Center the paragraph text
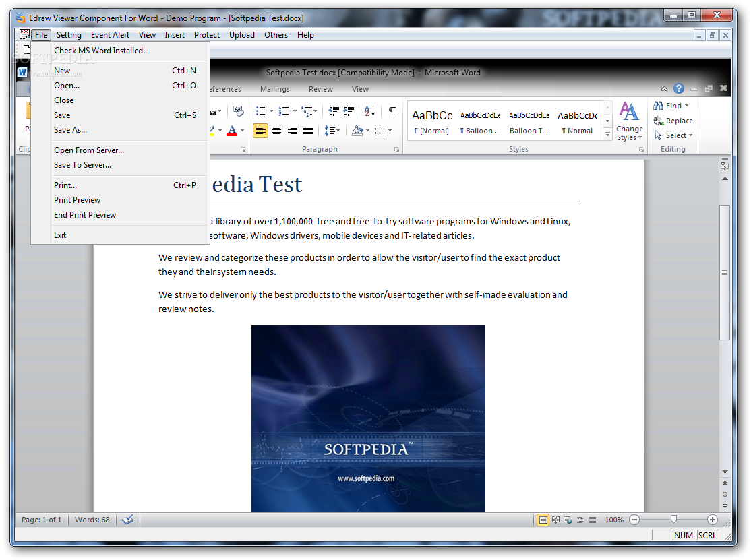This screenshot has height=560, width=751. [276, 130]
